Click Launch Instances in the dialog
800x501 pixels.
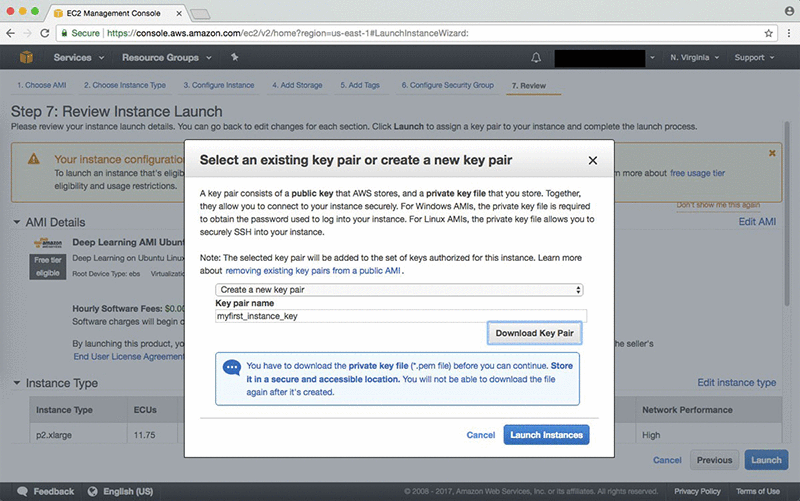tap(546, 435)
